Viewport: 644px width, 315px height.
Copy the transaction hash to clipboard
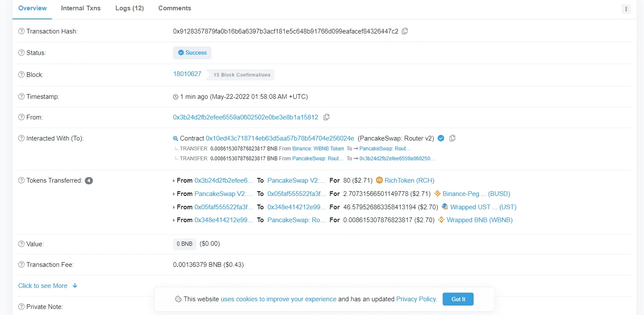point(405,31)
